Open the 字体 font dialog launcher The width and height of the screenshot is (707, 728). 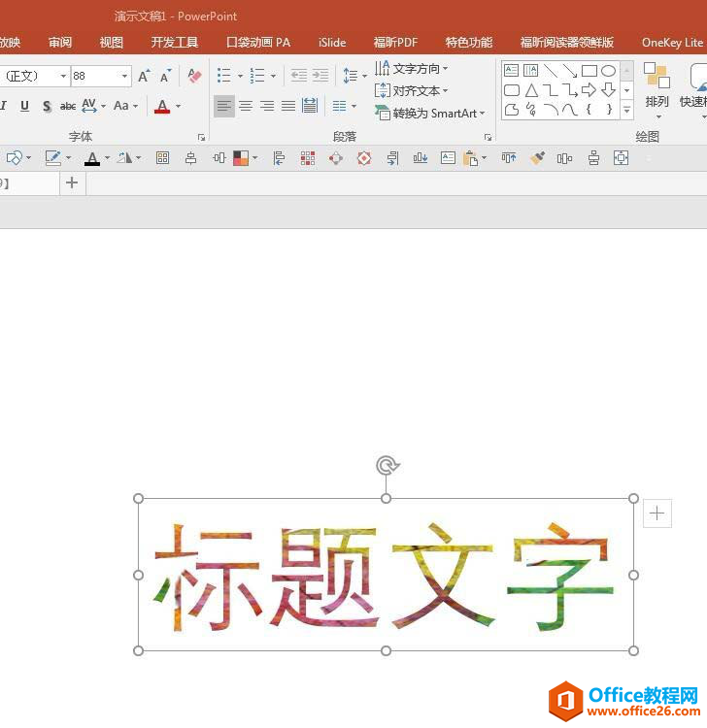pos(201,138)
